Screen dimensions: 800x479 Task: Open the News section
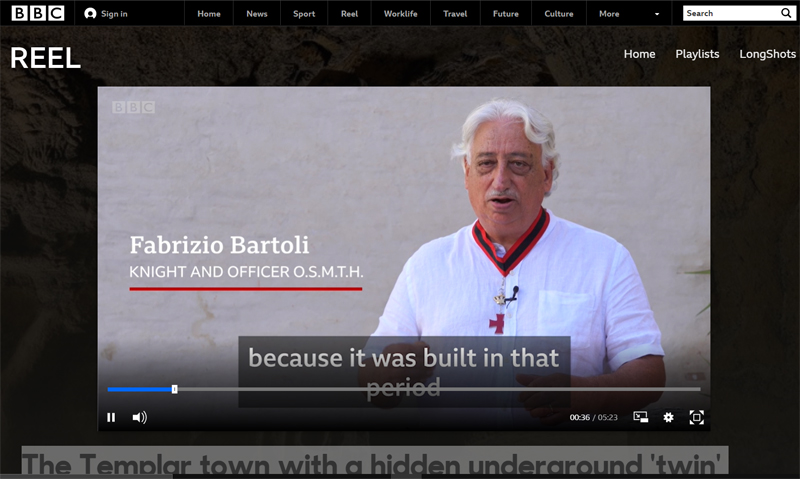[257, 14]
